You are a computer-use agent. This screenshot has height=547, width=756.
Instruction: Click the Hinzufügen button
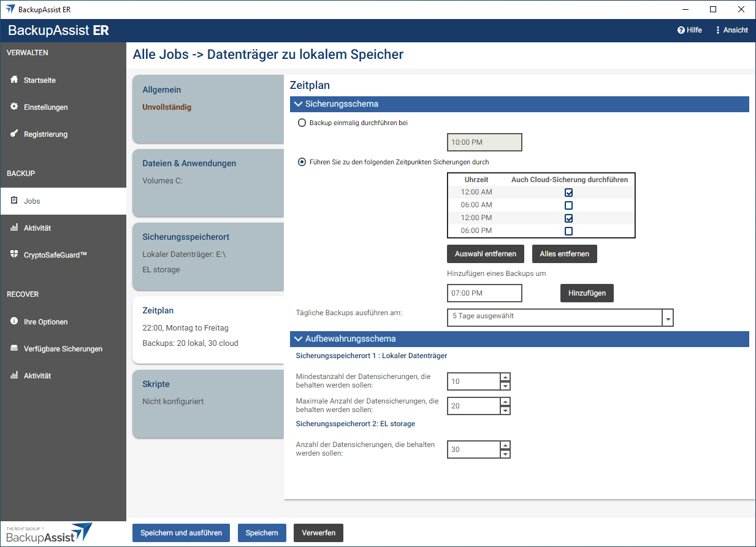(x=587, y=293)
